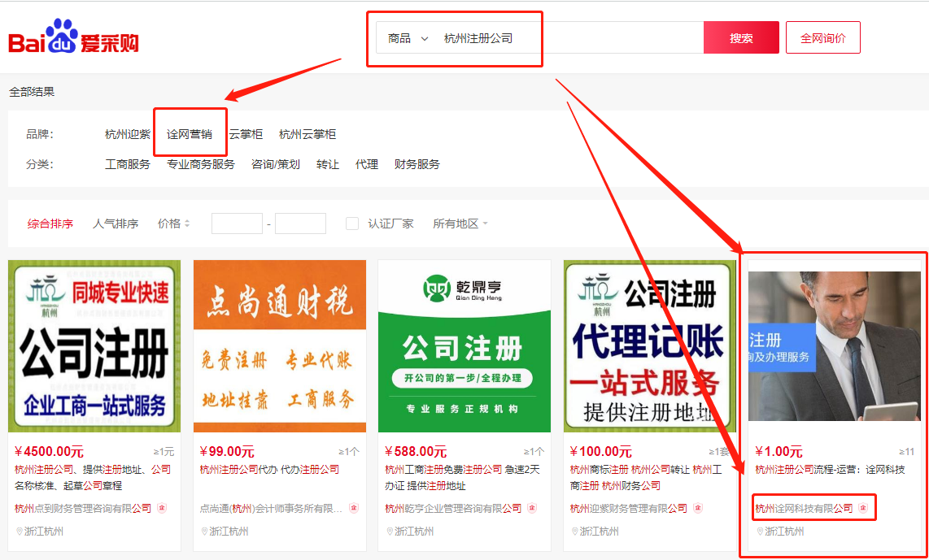This screenshot has width=929, height=560.
Task: Click the minimum price input box
Action: coord(237,224)
